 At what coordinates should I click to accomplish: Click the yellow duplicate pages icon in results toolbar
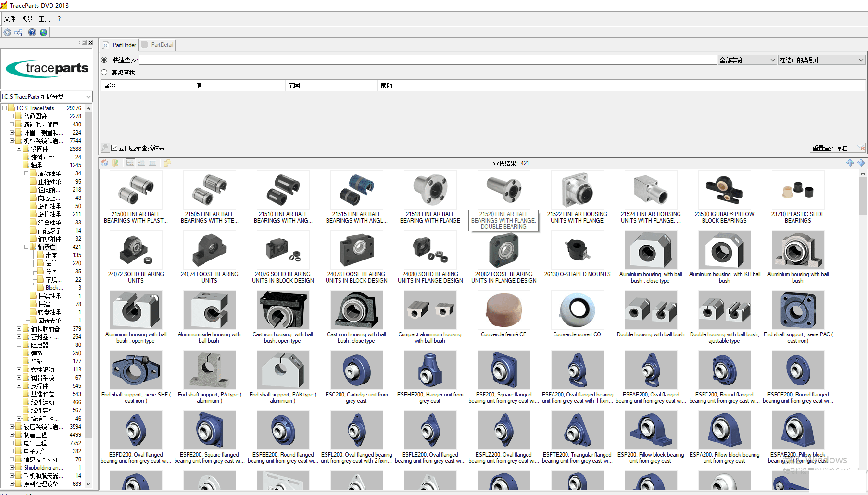tap(167, 163)
